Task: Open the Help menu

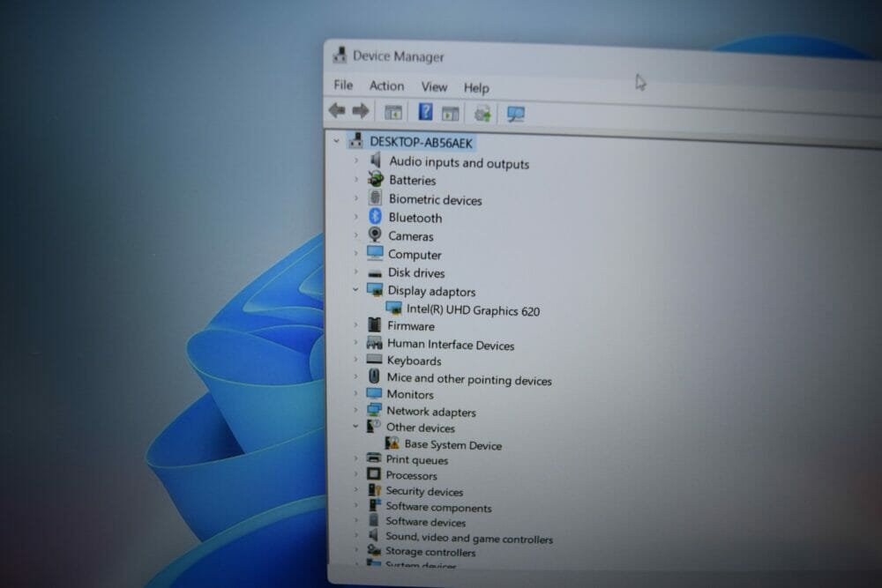Action: (476, 87)
